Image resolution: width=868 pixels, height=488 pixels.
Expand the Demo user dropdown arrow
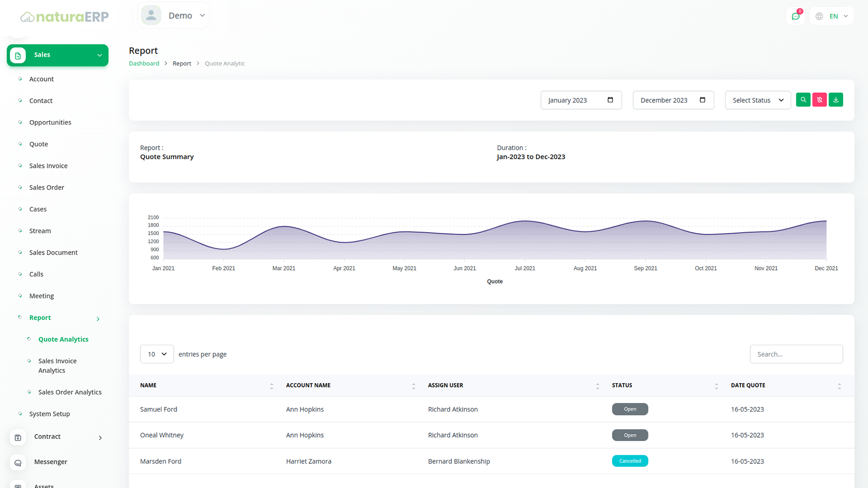202,15
